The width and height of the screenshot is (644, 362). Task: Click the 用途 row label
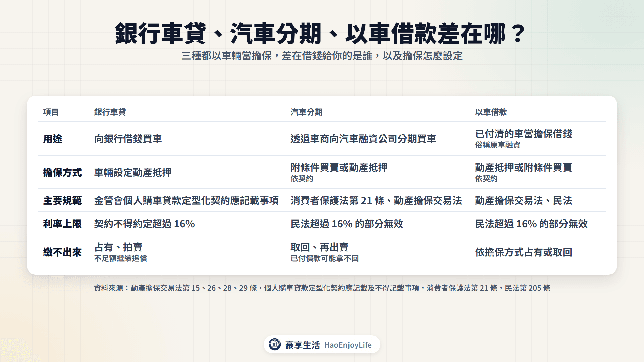click(x=53, y=139)
